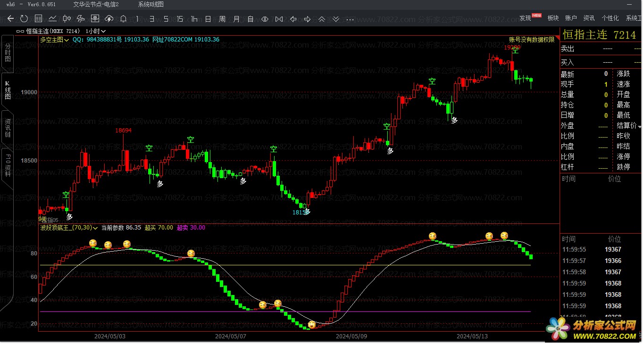
Task: Open the quote list table icon
Action: (x=39, y=19)
